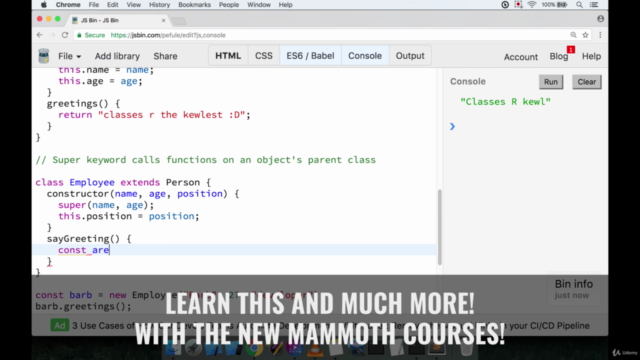Bookmark the page with star icon

[x=585, y=35]
